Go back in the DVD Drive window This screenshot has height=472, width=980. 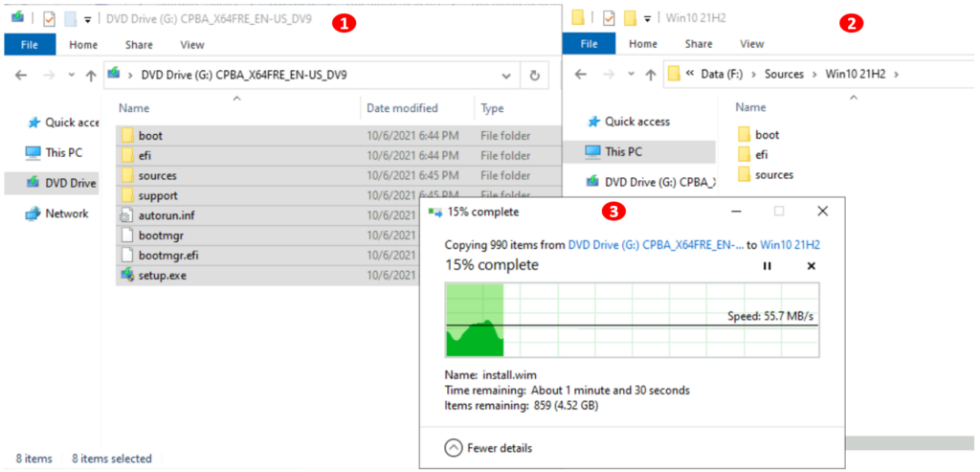pyautogui.click(x=21, y=75)
